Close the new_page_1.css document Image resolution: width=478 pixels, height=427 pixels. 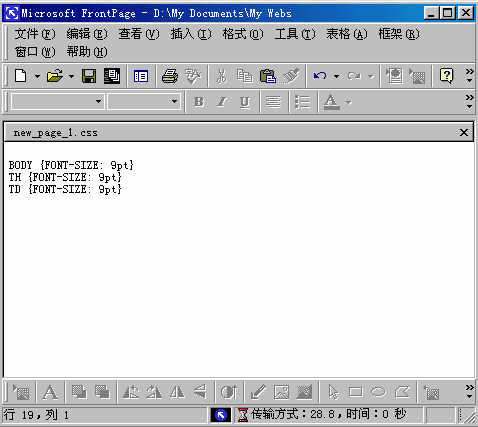(464, 133)
